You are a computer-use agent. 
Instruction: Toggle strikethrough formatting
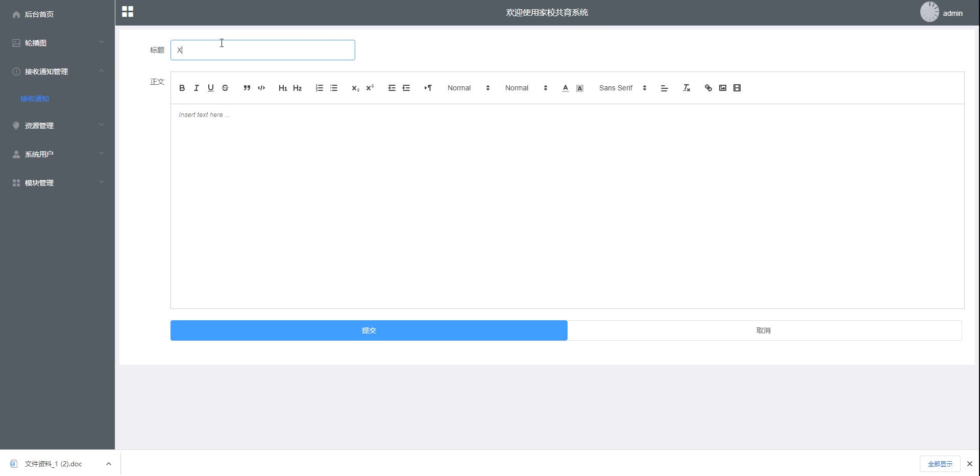[x=225, y=88]
